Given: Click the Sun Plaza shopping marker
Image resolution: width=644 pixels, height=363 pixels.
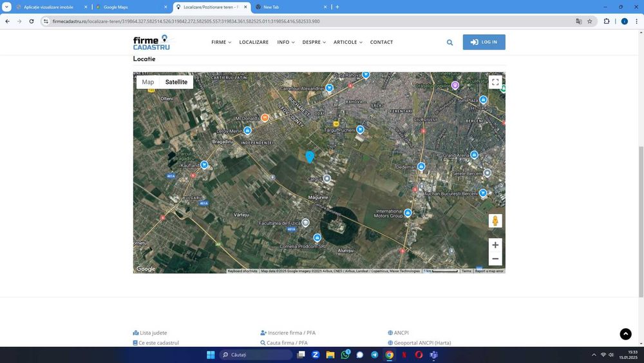Looking at the screenshot, I should point(484,99).
